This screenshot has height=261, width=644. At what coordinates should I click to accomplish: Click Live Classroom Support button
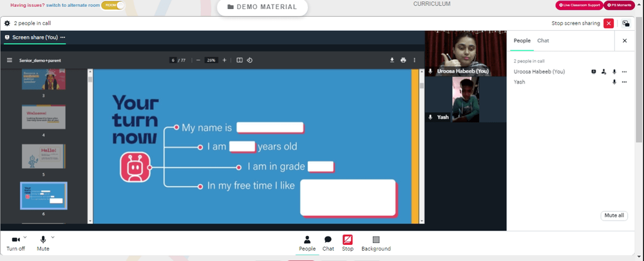tap(579, 5)
